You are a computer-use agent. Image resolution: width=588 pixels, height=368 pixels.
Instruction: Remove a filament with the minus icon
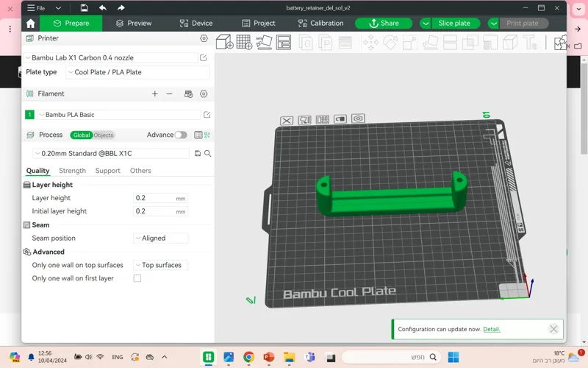pos(170,94)
